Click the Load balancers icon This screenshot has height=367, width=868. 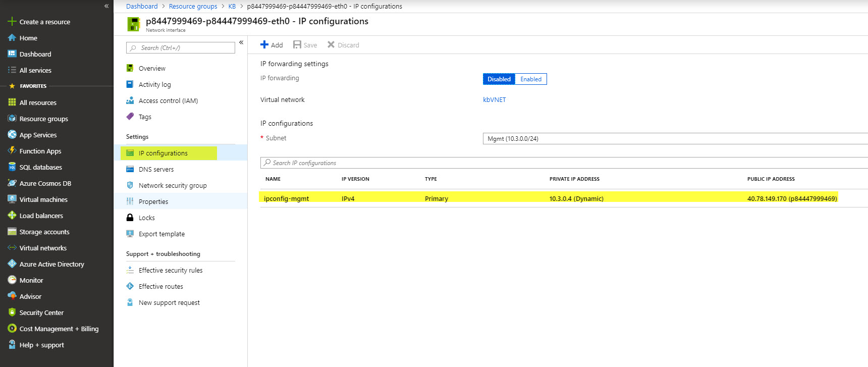click(12, 216)
